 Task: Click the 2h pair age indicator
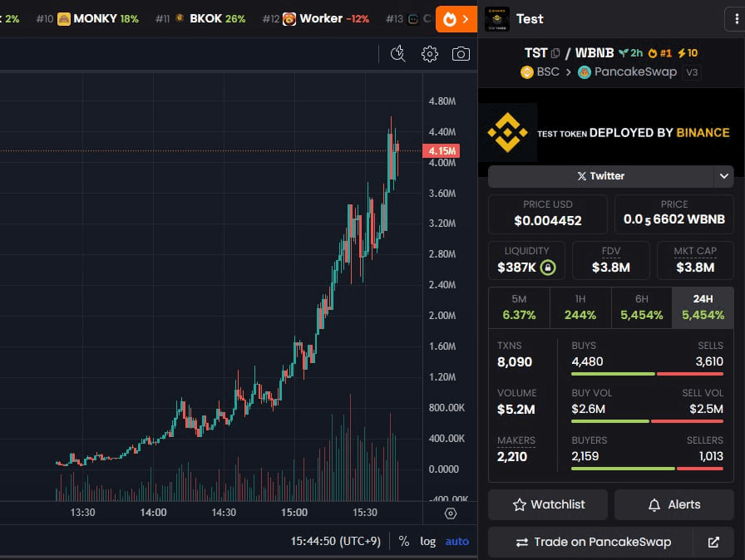point(630,53)
